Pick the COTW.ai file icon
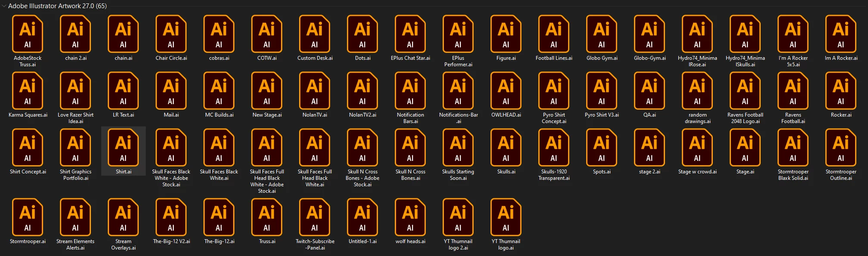Viewport: 868px width, 256px height. 267,34
